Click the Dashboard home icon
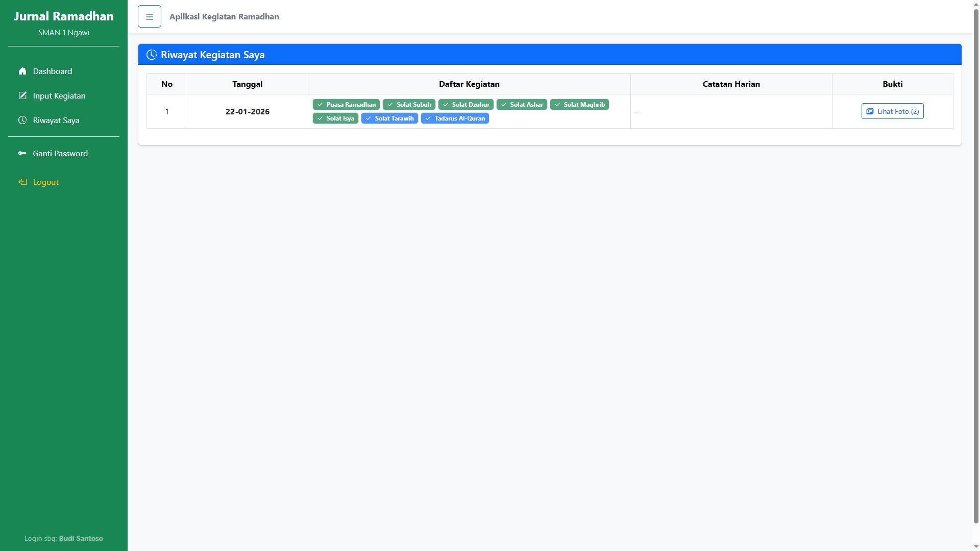 (22, 71)
